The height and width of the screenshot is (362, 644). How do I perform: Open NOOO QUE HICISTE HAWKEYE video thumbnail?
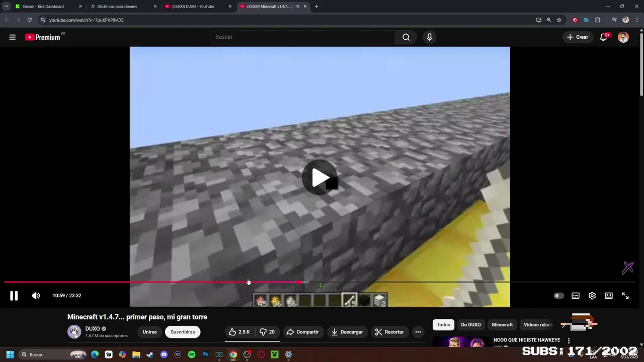(x=460, y=342)
